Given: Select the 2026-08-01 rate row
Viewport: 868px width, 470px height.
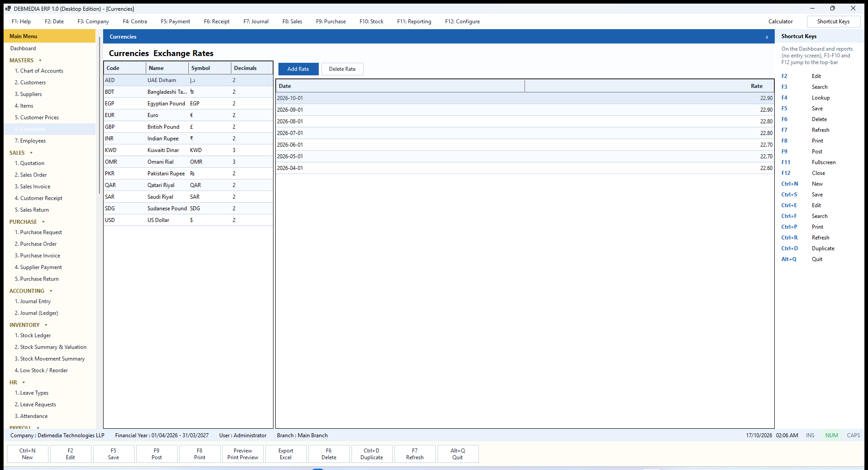Looking at the screenshot, I should pyautogui.click(x=525, y=122).
